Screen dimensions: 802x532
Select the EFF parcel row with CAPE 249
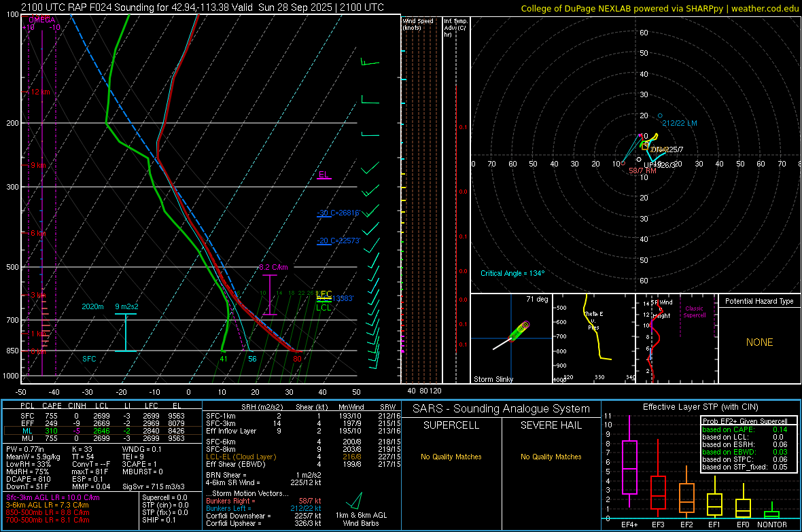point(103,423)
